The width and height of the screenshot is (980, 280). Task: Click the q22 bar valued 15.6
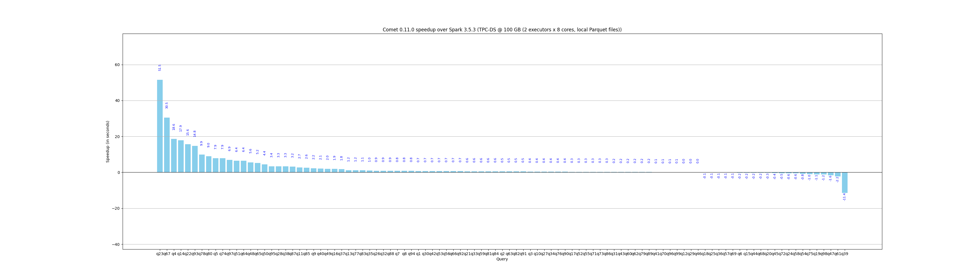point(188,158)
